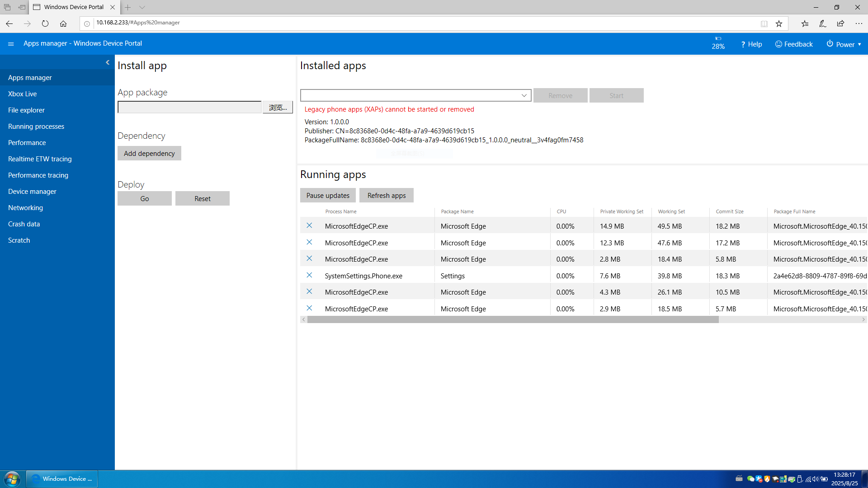Open the installed apps combo box
The height and width of the screenshot is (488, 868).
point(415,95)
